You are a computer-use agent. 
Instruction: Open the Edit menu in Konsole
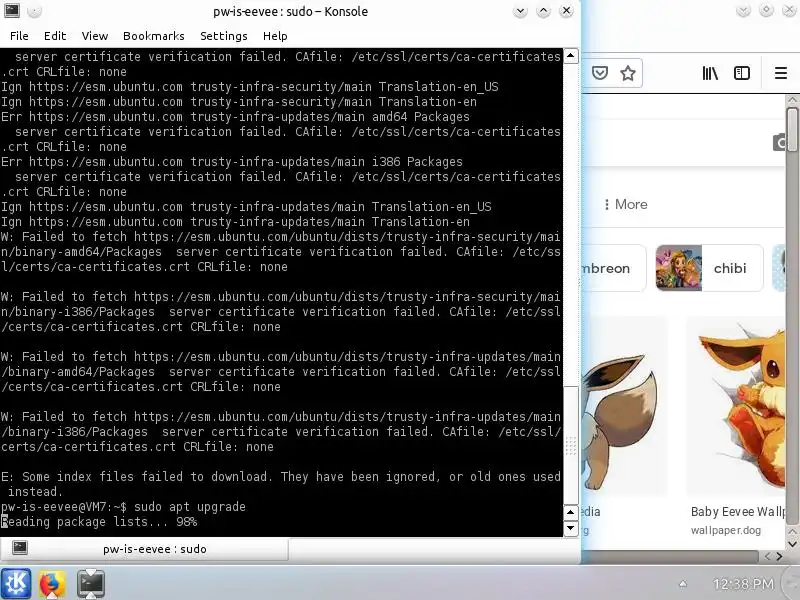(55, 36)
